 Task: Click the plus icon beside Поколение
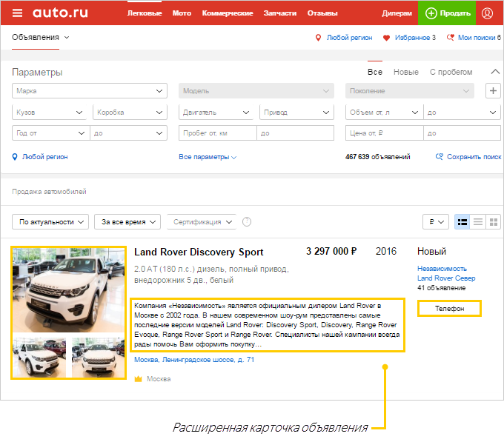493,90
